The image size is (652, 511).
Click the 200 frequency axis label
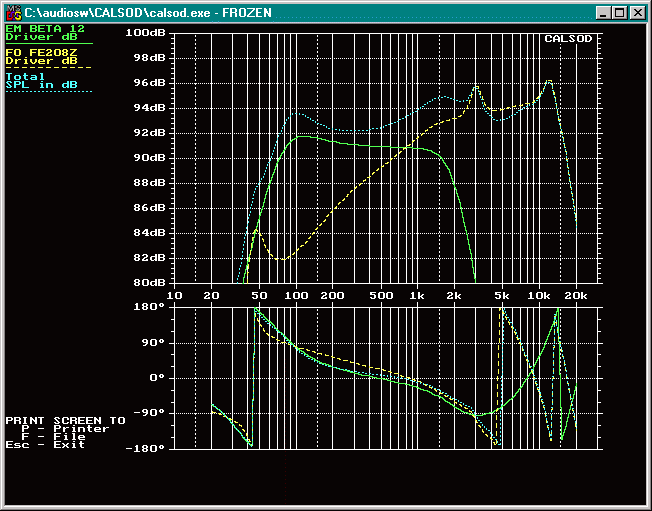click(x=332, y=296)
